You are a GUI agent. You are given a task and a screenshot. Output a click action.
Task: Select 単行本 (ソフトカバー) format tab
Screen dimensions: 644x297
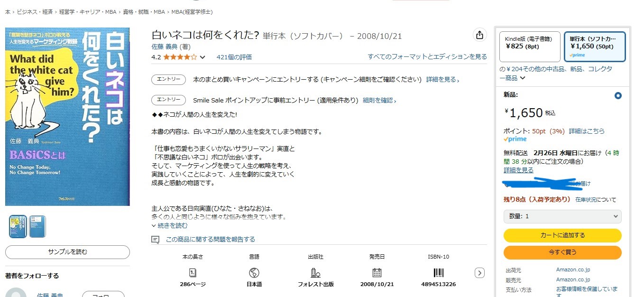point(595,46)
